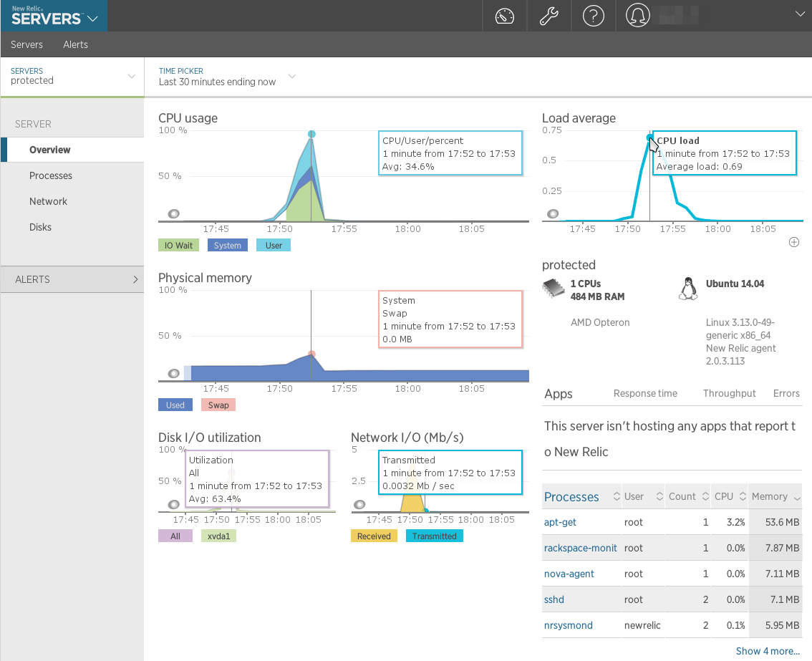This screenshot has height=661, width=812.
Task: Click the newrelic user cell
Action: tap(642, 626)
